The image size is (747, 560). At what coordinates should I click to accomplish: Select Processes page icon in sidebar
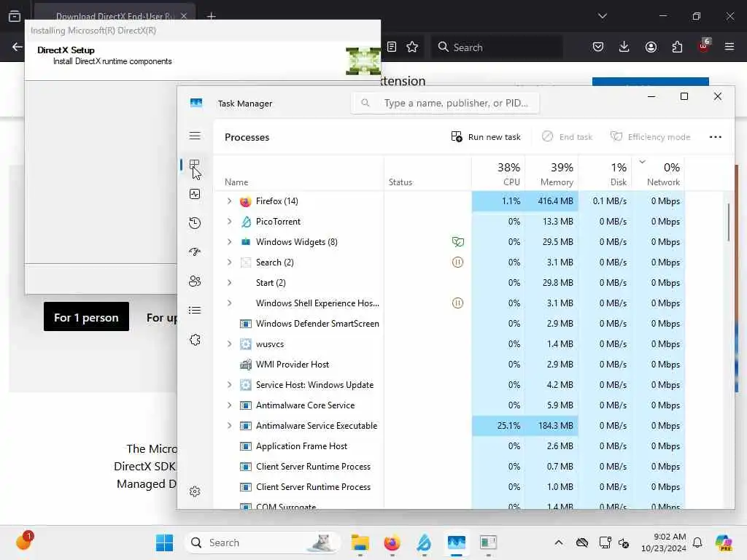click(x=194, y=166)
